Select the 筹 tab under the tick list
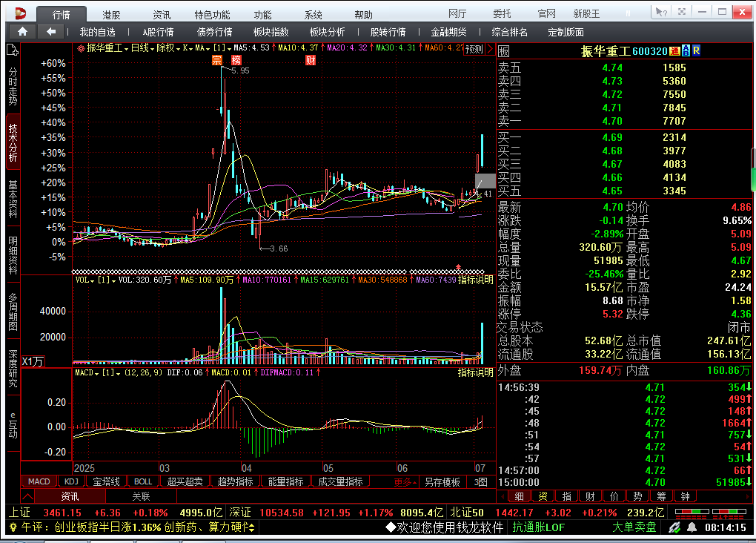The image size is (756, 543). pos(661,496)
